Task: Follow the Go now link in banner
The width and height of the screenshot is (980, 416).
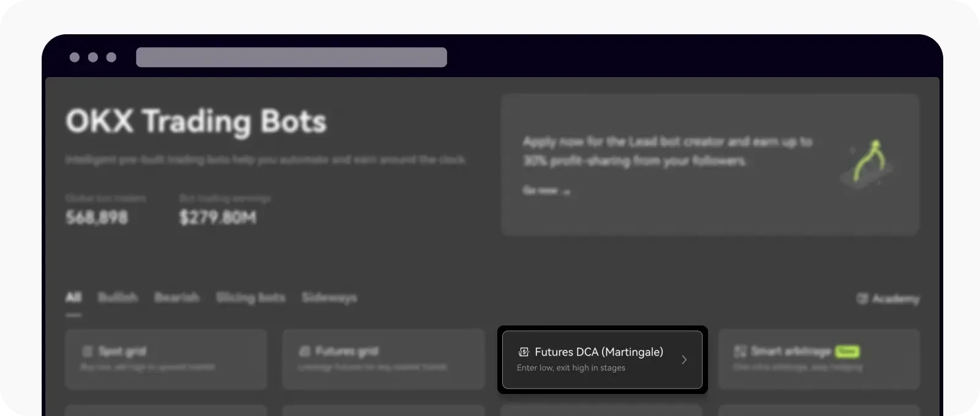Action: 546,191
